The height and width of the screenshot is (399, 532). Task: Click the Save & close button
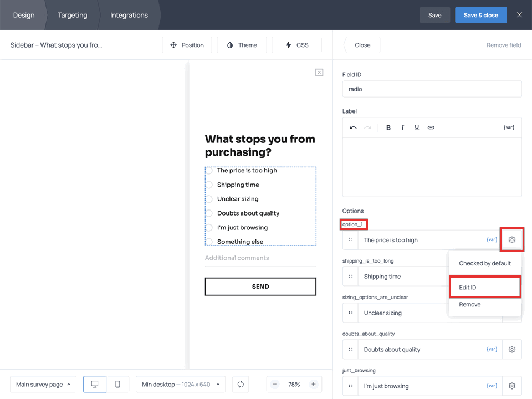point(480,15)
